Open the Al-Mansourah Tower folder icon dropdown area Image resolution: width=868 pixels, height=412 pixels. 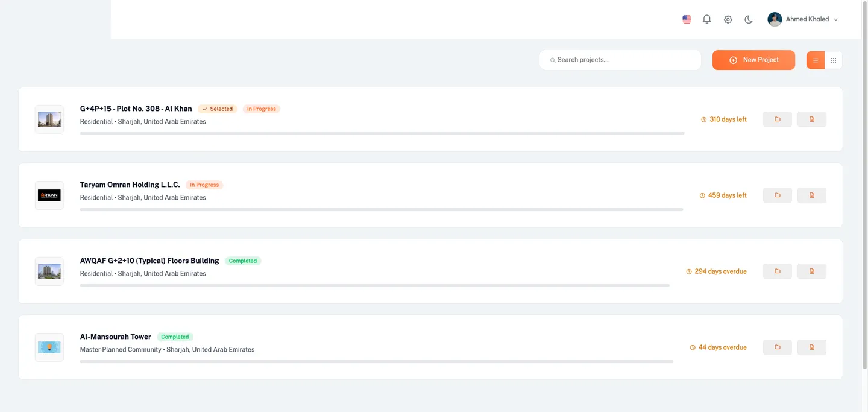tap(777, 347)
